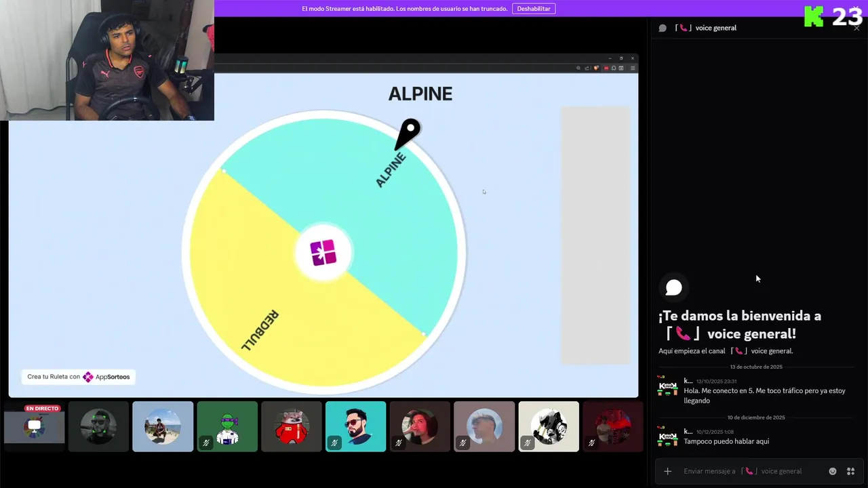Select the participant with green face-tracking avatar
This screenshot has width=868, height=488.
[98, 426]
